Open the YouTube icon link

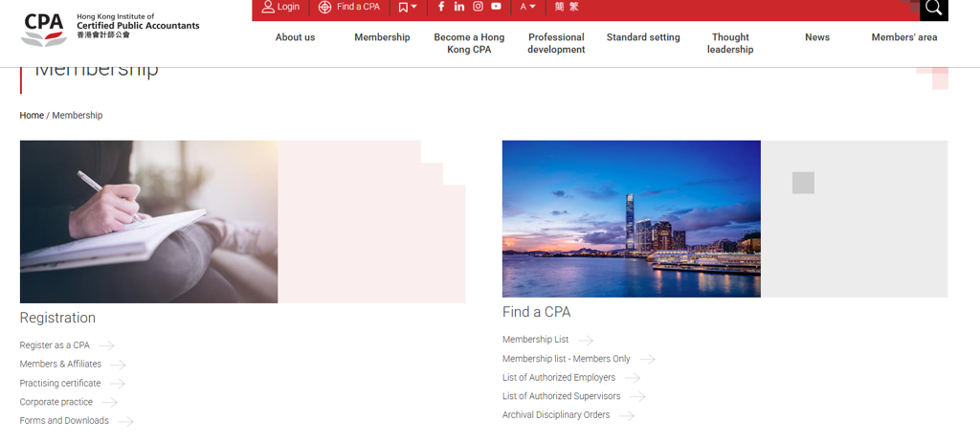point(496,7)
